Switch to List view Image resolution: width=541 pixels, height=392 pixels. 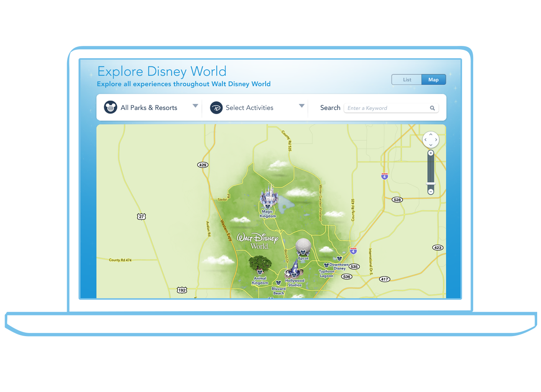[407, 80]
